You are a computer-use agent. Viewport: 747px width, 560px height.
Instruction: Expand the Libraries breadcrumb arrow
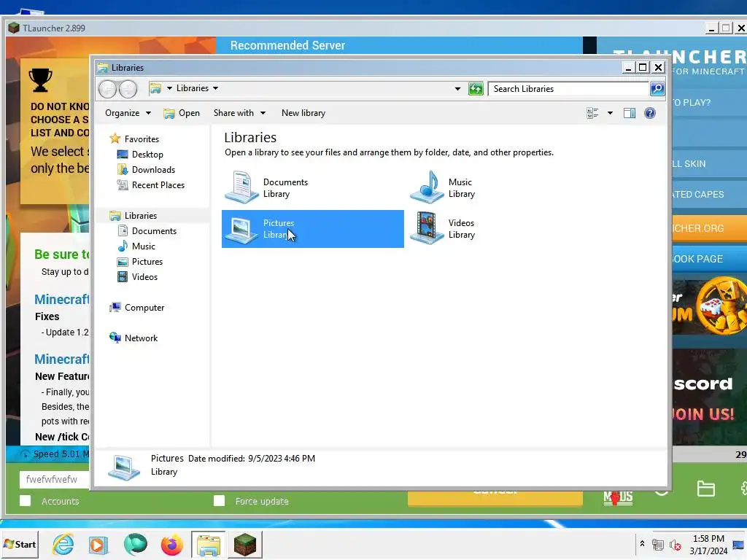(x=215, y=88)
